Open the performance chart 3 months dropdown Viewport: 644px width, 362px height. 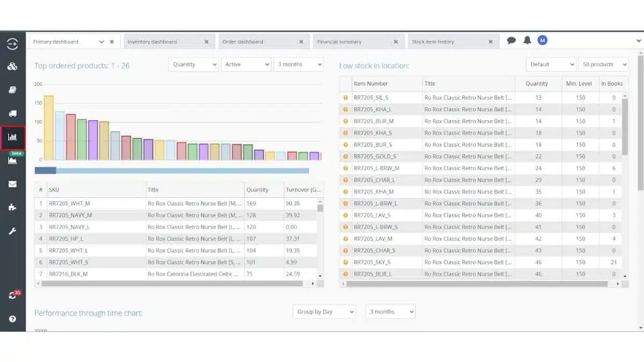[x=390, y=312]
